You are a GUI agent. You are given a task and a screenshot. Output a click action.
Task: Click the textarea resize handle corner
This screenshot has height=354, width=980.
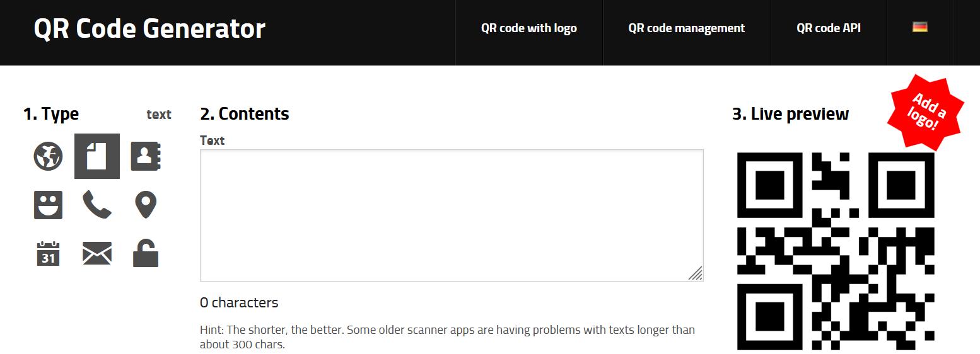pos(696,273)
